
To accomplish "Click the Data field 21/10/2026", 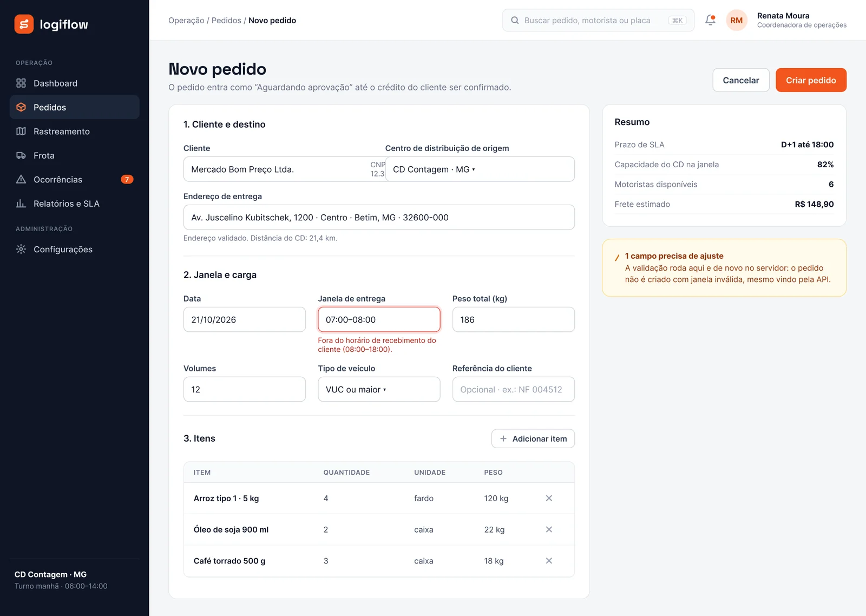I will [x=245, y=319].
